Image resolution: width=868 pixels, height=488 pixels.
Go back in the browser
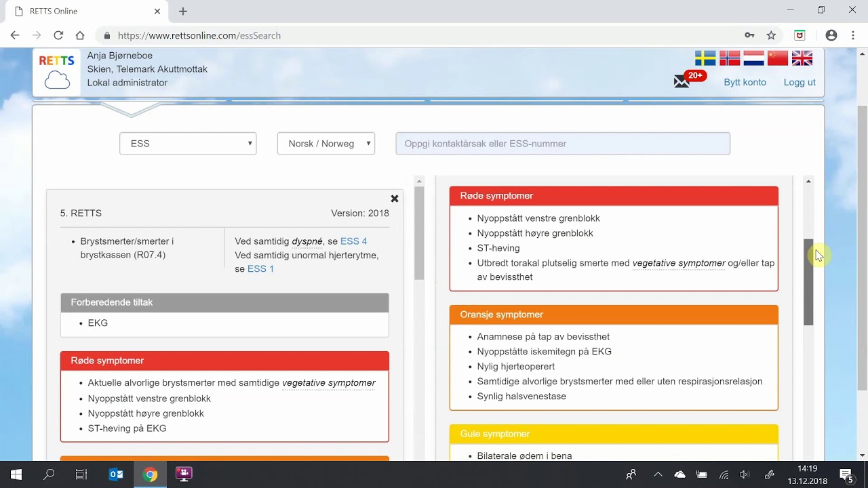(15, 35)
